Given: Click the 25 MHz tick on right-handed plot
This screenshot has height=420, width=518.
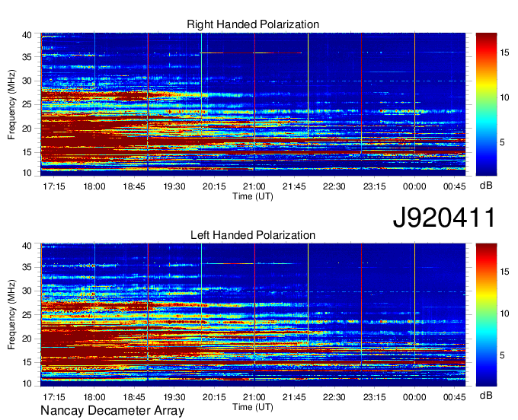Looking at the screenshot, I should (x=27, y=104).
